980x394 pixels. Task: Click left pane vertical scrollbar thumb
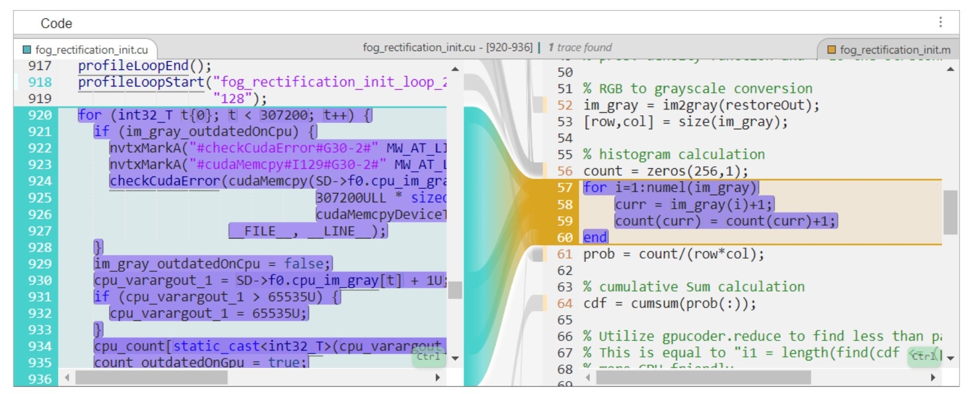coord(455,290)
